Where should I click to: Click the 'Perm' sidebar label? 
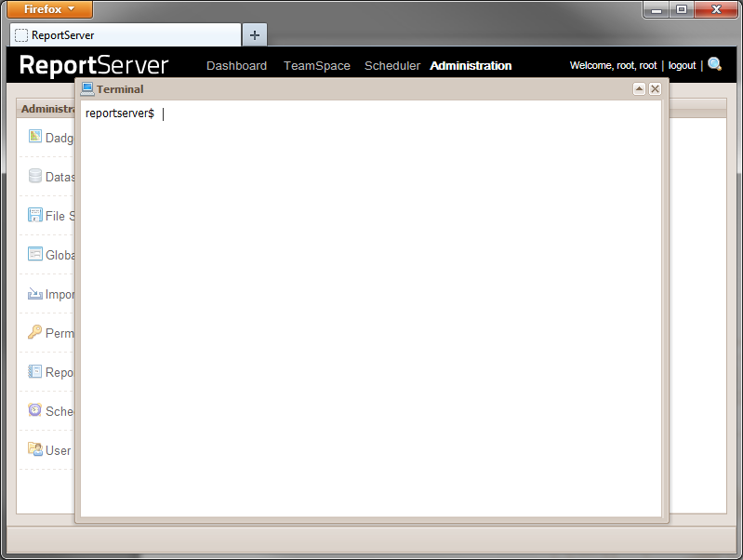click(x=60, y=333)
